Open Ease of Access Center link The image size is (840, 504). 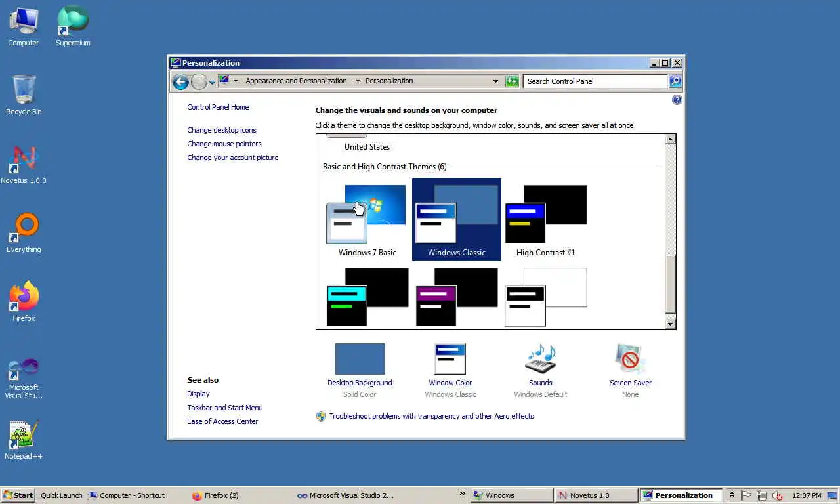(222, 421)
